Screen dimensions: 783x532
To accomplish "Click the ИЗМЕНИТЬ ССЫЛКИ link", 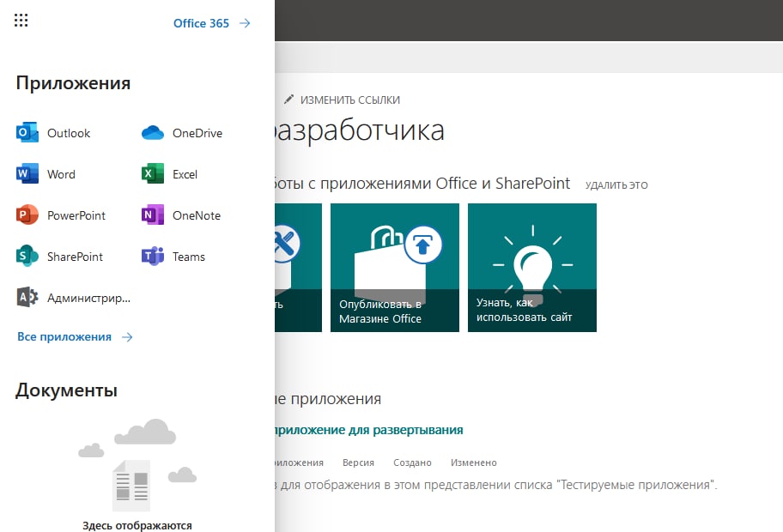I will pos(350,100).
